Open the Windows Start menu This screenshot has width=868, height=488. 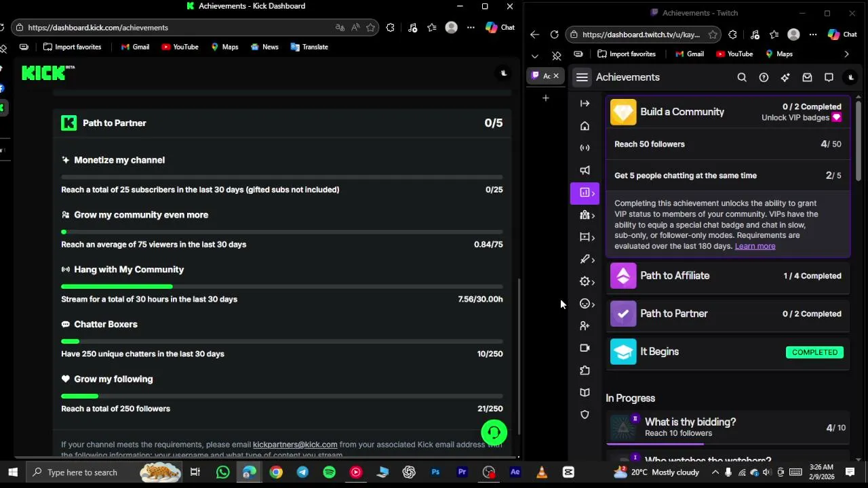pos(13,472)
